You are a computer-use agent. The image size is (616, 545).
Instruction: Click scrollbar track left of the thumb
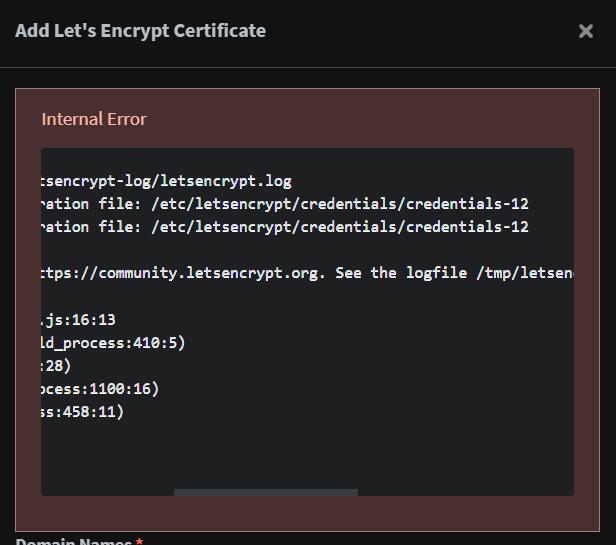point(107,492)
